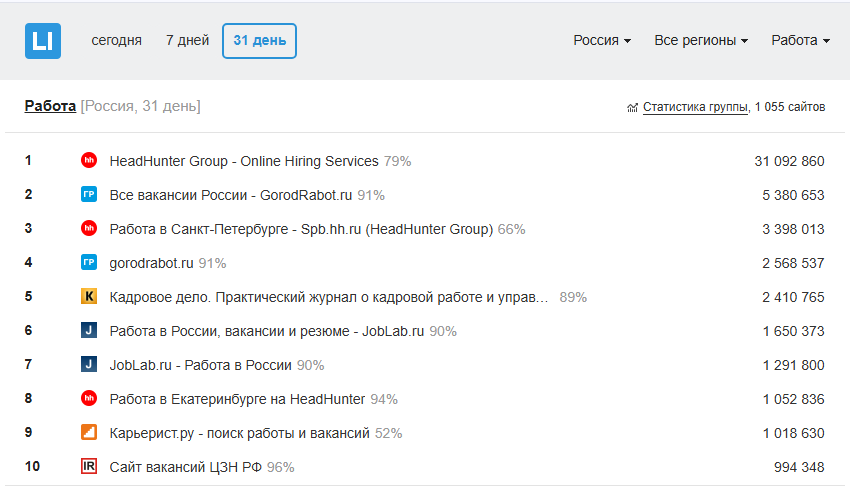Click the 5 380 653 visitor count
The image size is (850, 492).
click(x=793, y=196)
